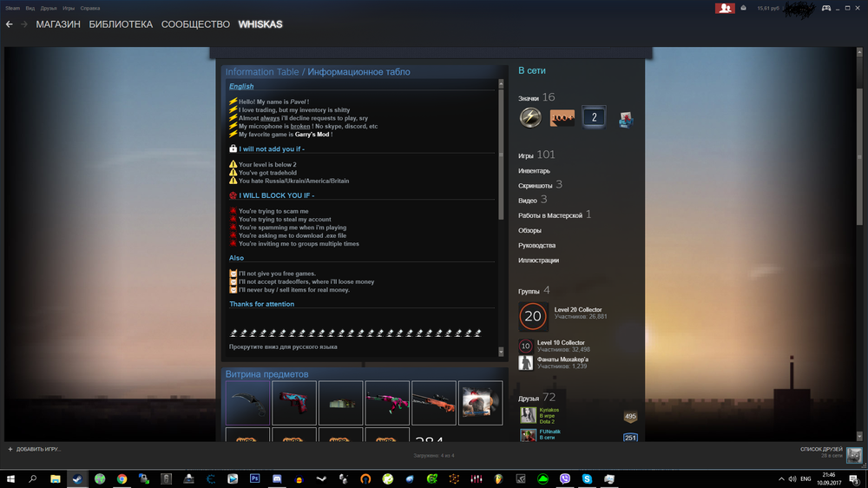Click the lightning bolt badge
This screenshot has height=488, width=868.
(530, 117)
